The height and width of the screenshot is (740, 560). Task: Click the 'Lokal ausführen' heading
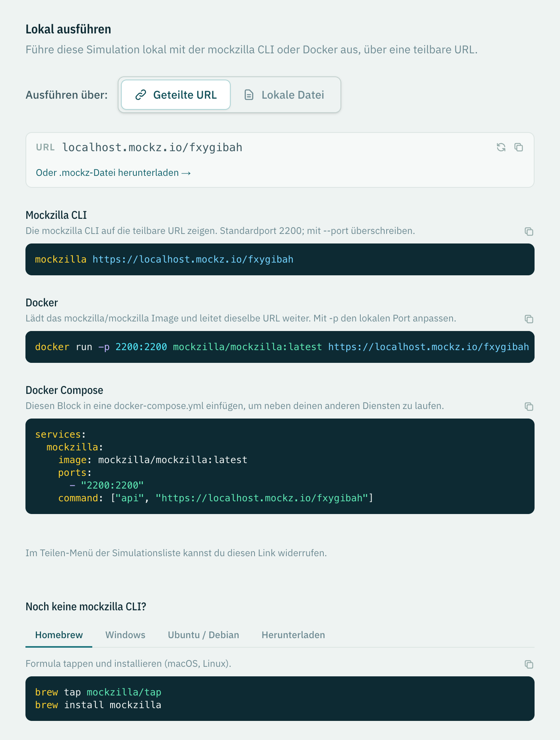pyautogui.click(x=68, y=29)
